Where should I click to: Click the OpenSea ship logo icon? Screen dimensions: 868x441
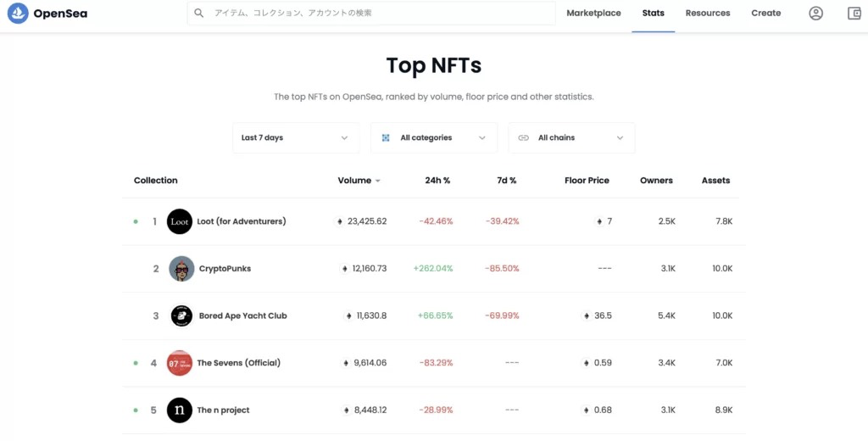point(18,14)
